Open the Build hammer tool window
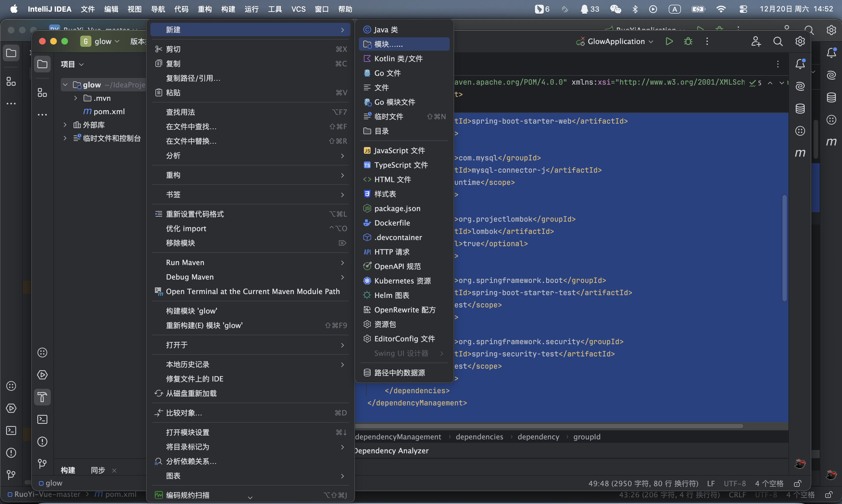Screen dimensions: 842x504 [42, 397]
